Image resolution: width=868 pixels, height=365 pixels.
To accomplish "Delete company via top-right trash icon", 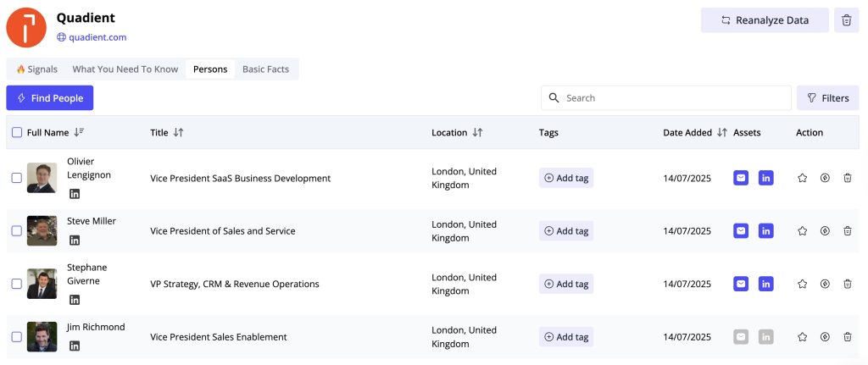I will [847, 20].
